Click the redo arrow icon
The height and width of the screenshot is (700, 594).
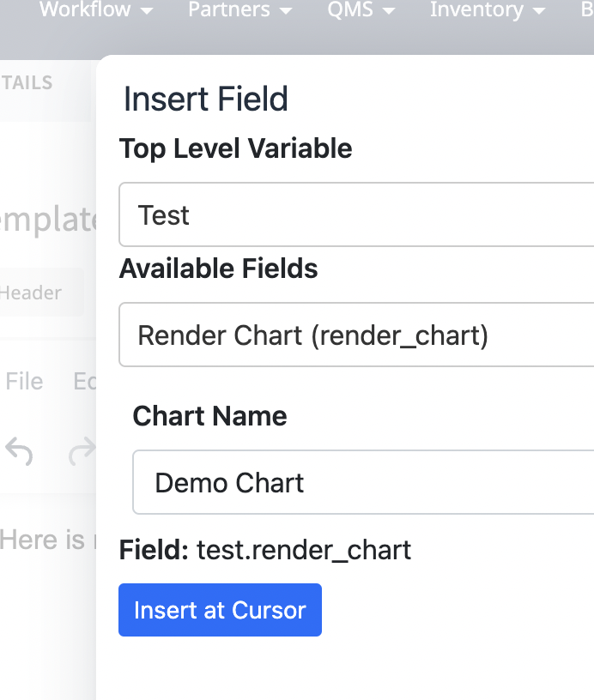[x=82, y=450]
